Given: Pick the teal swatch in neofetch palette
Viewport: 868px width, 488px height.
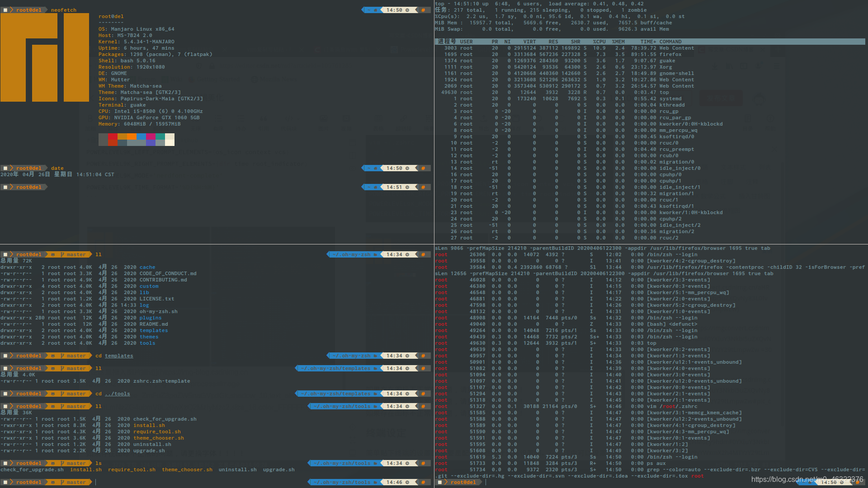Looking at the screenshot, I should coord(160,136).
